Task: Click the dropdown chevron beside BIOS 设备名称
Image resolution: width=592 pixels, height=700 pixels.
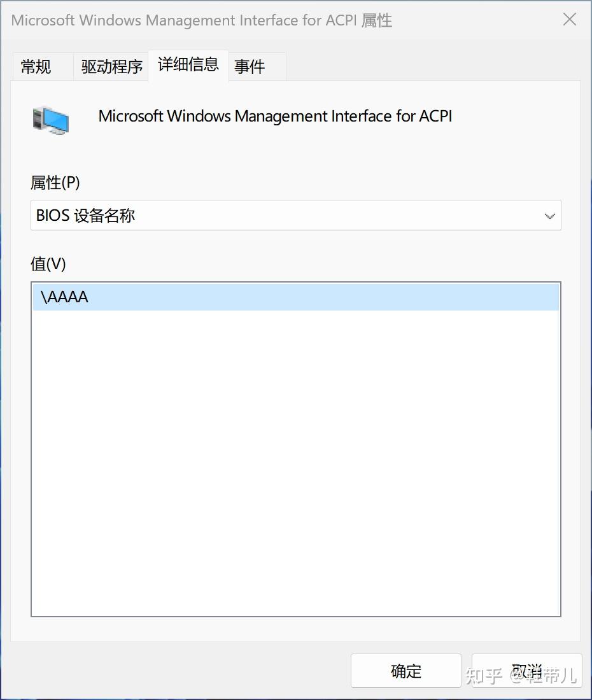Action: [549, 215]
